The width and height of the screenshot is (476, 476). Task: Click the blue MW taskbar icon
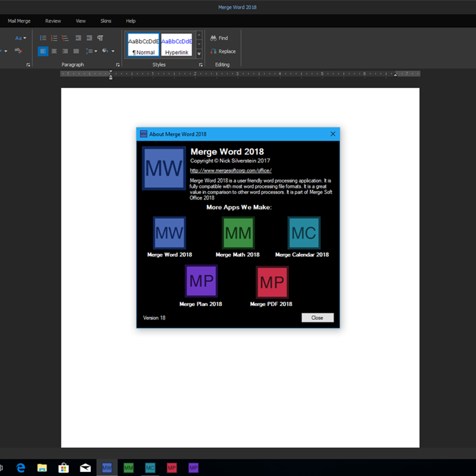pos(107,468)
